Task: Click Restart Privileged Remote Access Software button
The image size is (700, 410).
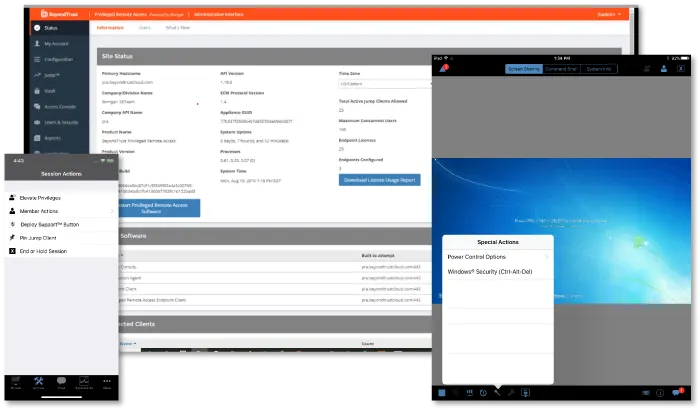Action: click(159, 208)
